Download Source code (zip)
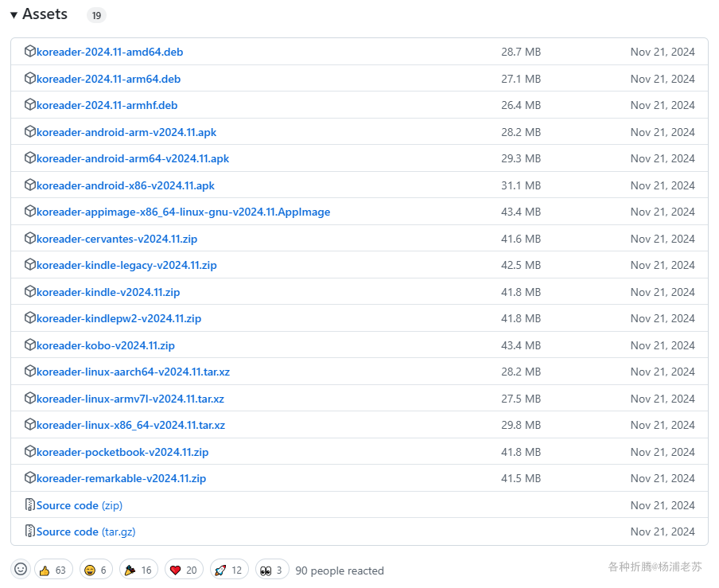 point(80,505)
